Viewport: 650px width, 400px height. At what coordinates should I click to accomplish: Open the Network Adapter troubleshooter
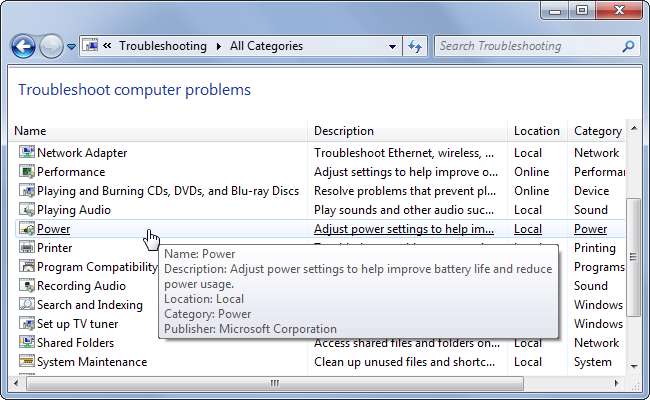[82, 153]
